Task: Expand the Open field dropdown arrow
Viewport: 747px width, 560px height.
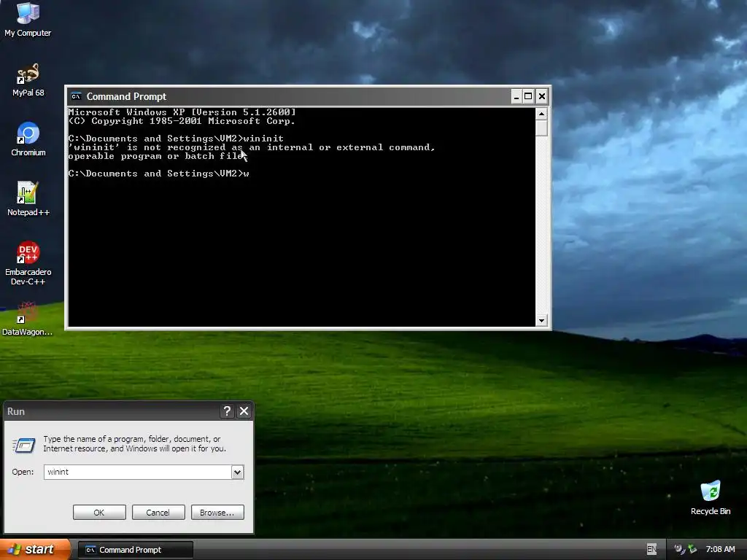Action: coord(237,472)
